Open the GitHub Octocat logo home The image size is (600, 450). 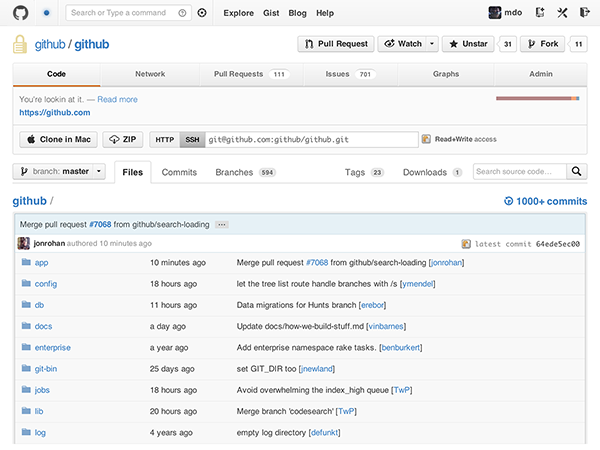21,13
